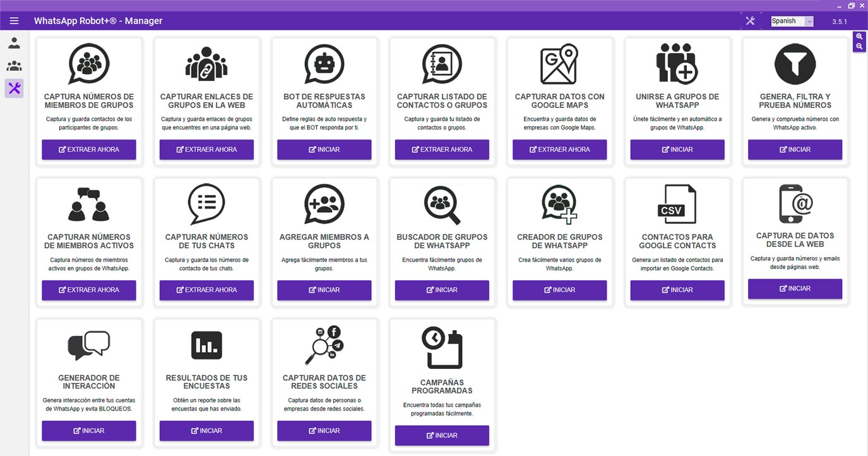Click the phone with @ icon
The image size is (868, 456).
click(795, 203)
